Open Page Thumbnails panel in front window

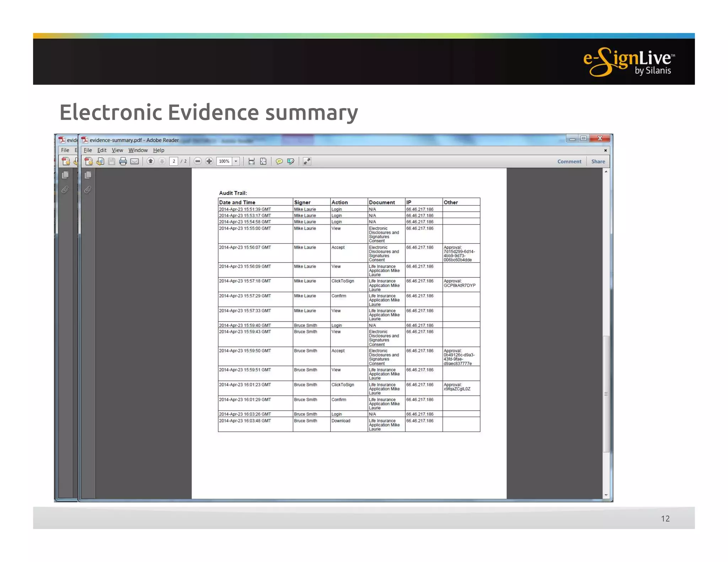pos(88,175)
